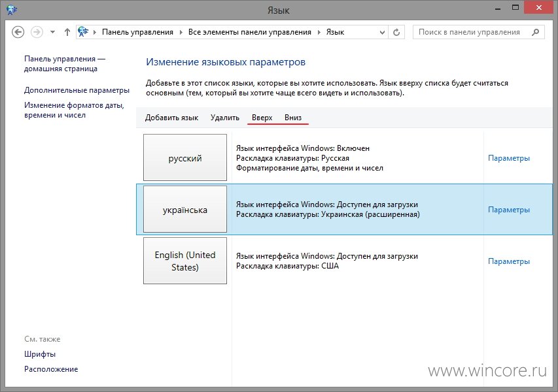Close the Язык window

pos(539,7)
